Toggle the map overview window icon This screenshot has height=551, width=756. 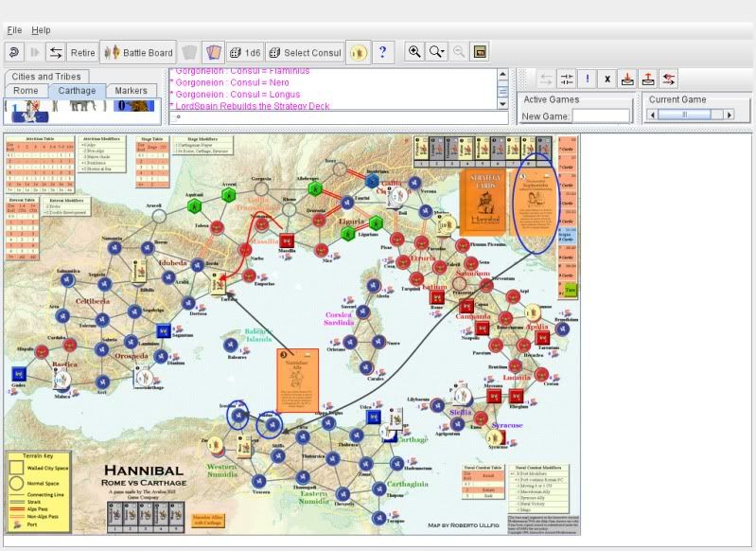pos(480,52)
